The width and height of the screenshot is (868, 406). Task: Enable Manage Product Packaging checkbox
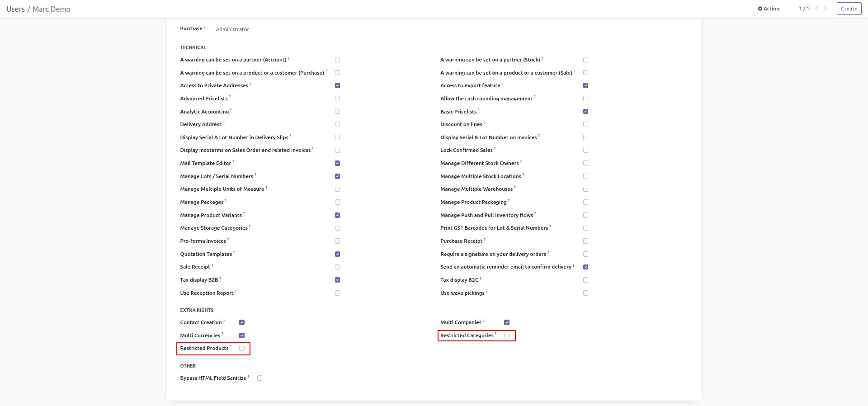pyautogui.click(x=585, y=202)
